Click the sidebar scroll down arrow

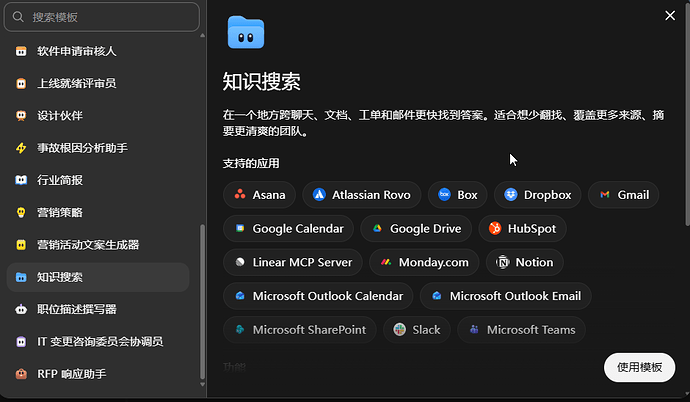202,384
